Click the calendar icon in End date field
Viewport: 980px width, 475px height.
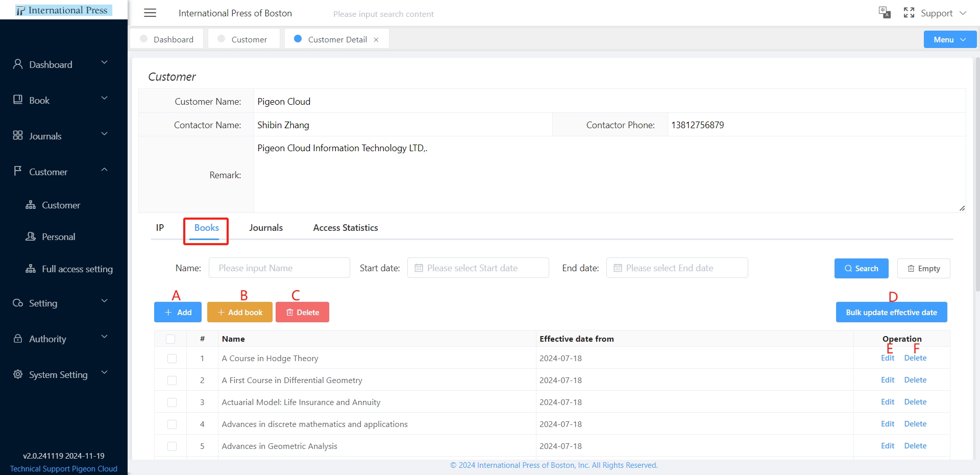618,268
